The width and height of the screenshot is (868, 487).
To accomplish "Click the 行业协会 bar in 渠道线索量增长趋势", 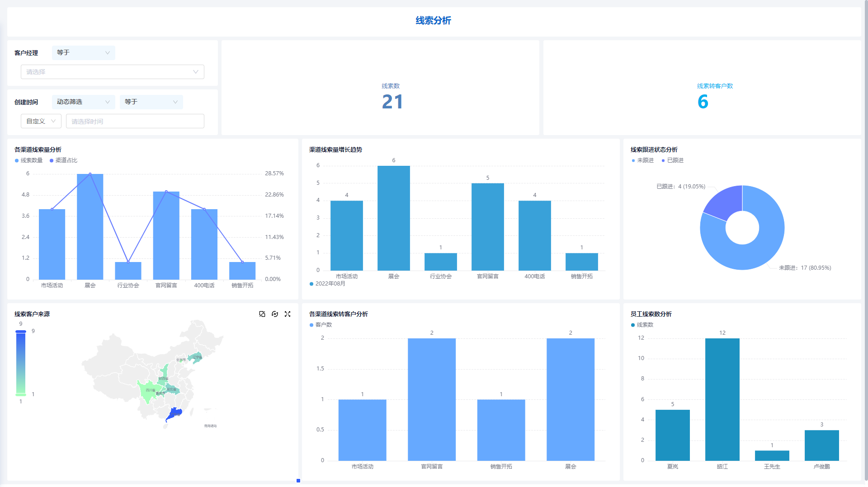I will click(441, 262).
